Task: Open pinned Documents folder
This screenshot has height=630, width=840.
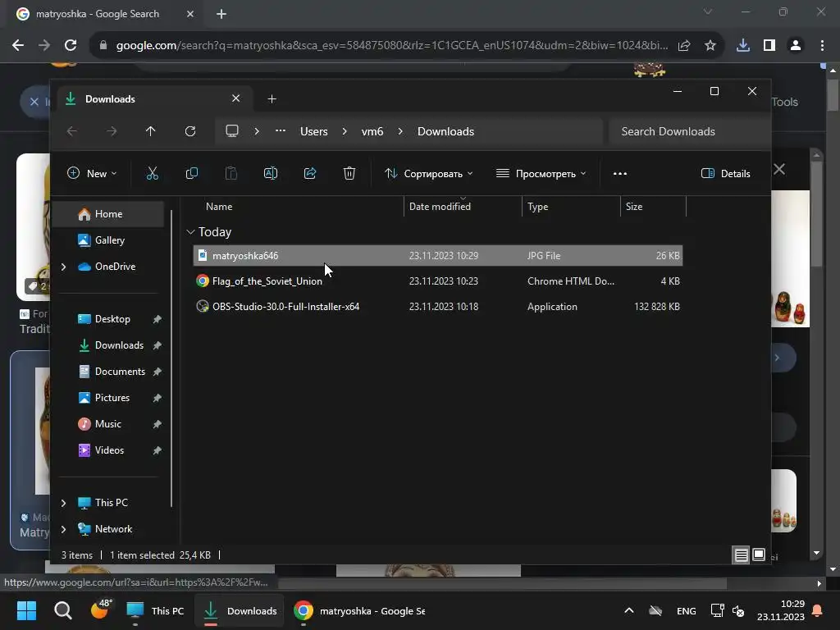Action: pos(120,372)
